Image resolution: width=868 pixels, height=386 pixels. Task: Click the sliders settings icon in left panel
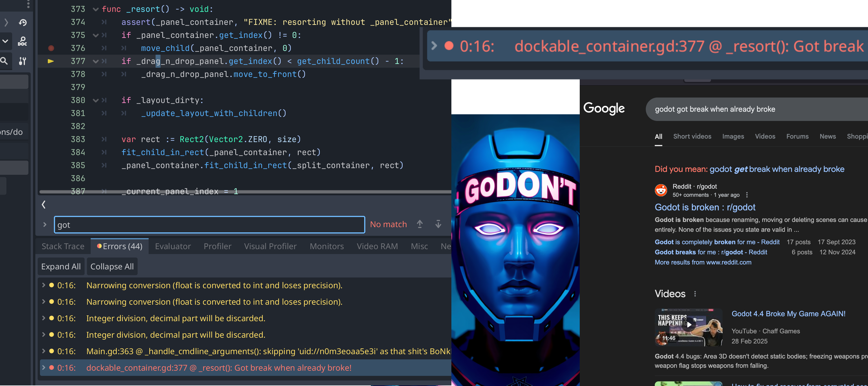pyautogui.click(x=22, y=61)
